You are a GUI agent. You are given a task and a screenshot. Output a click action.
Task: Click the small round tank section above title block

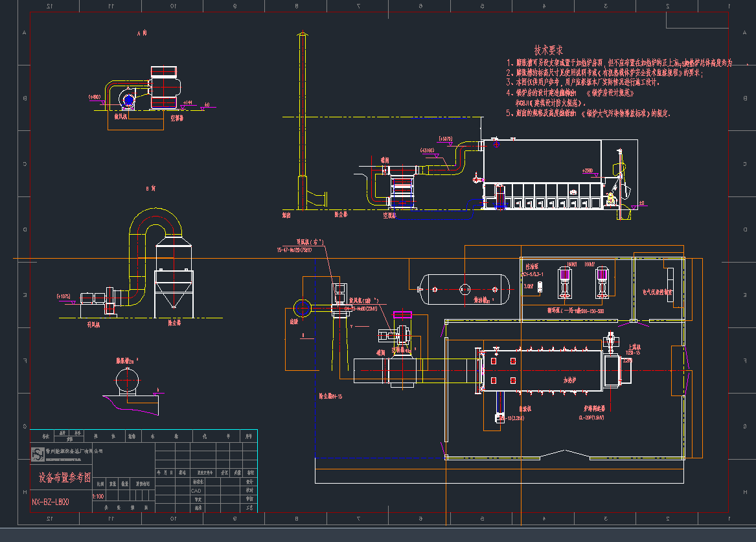point(127,379)
